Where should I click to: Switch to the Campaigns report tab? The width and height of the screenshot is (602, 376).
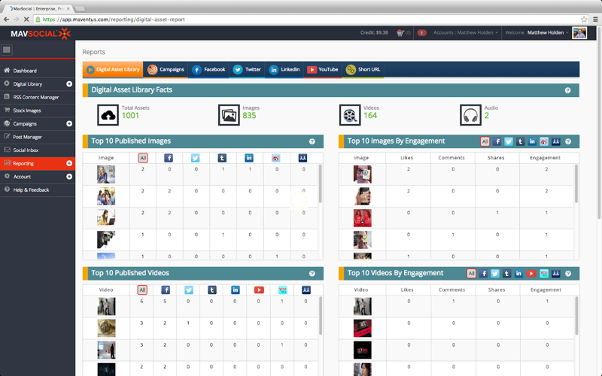click(x=165, y=70)
